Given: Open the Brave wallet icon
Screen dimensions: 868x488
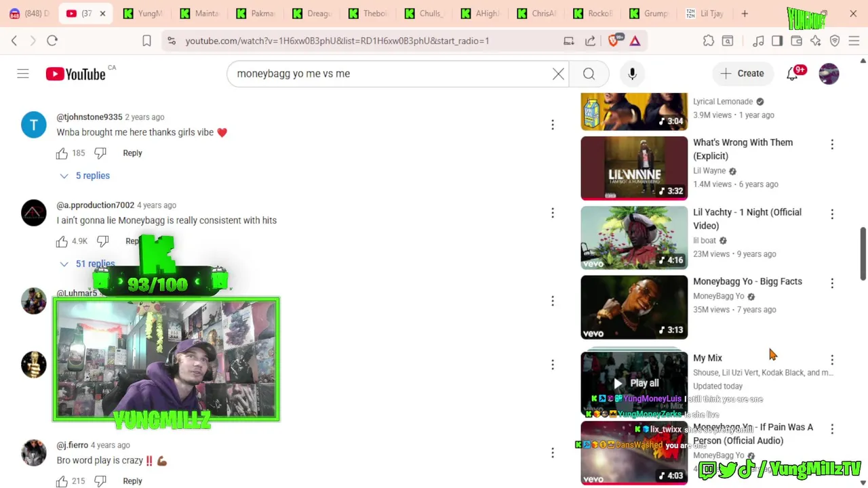Looking at the screenshot, I should (797, 41).
